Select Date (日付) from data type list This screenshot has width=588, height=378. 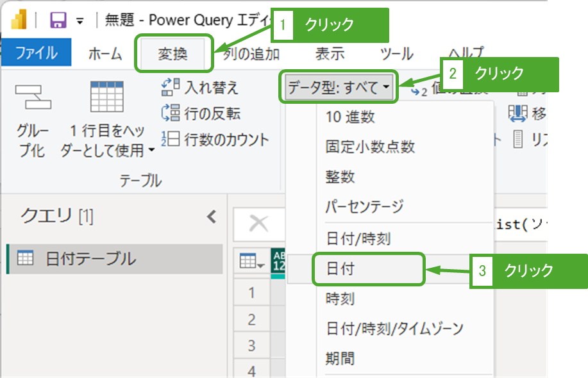pyautogui.click(x=340, y=269)
